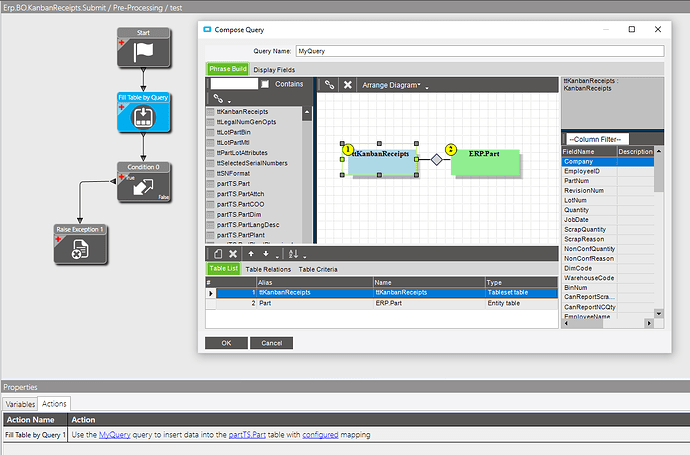690x455 pixels.
Task: Open the Variables tab in Properties
Action: [x=20, y=404]
